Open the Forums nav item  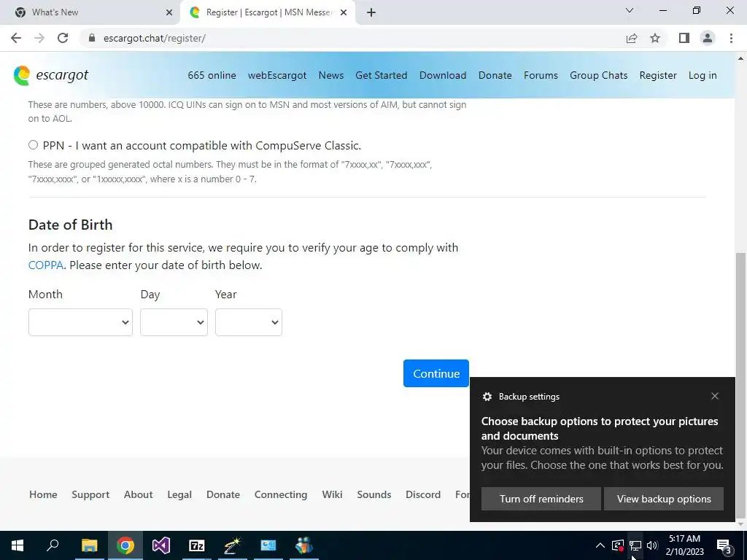coord(541,75)
